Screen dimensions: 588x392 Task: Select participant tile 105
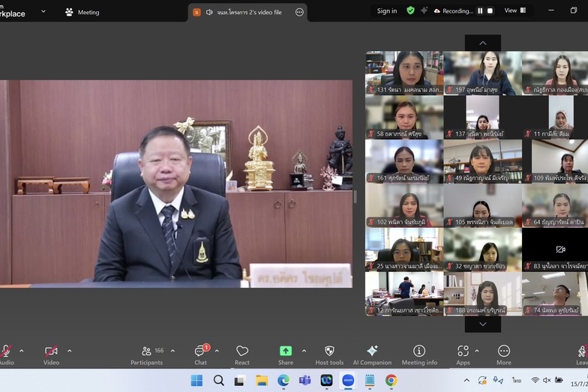coord(483,205)
